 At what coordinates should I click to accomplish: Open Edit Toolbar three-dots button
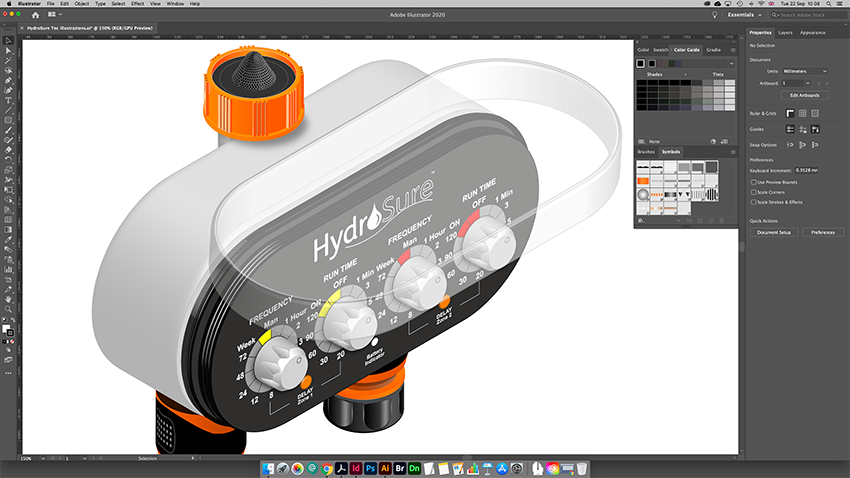[8, 373]
